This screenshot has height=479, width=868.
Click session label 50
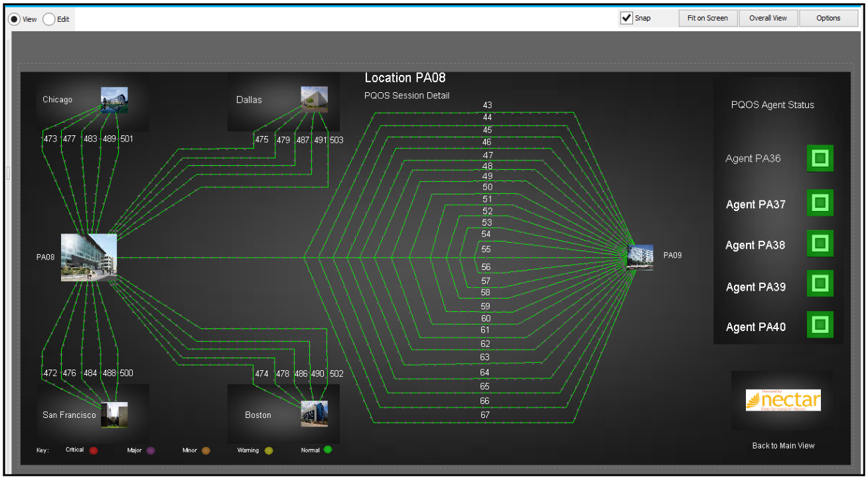(x=487, y=188)
